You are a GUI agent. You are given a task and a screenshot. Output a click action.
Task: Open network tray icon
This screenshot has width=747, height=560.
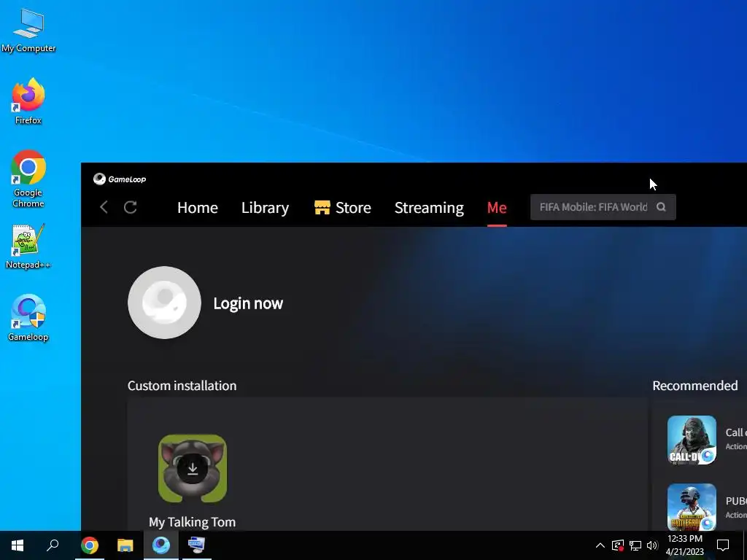[635, 545]
